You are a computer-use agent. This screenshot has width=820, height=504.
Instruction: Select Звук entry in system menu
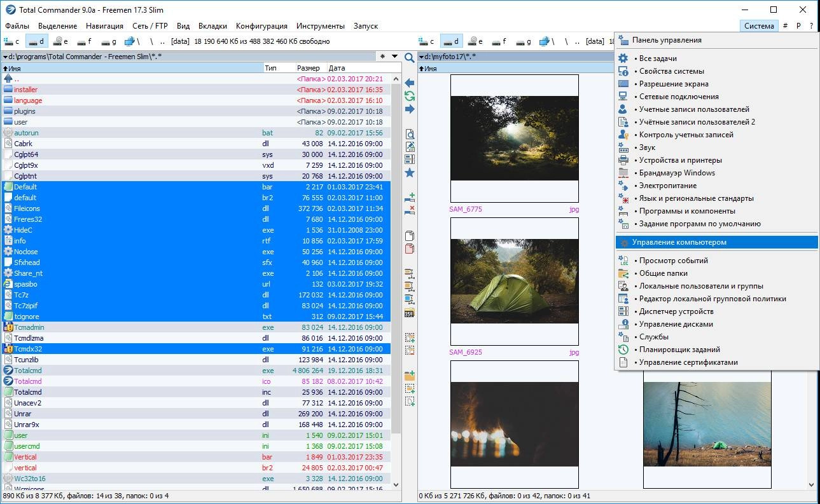pos(716,147)
